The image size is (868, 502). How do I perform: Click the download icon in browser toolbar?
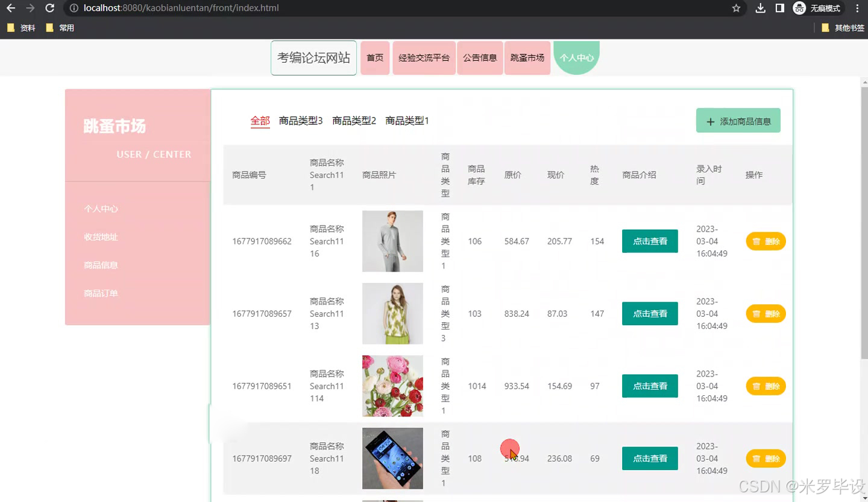click(x=760, y=8)
